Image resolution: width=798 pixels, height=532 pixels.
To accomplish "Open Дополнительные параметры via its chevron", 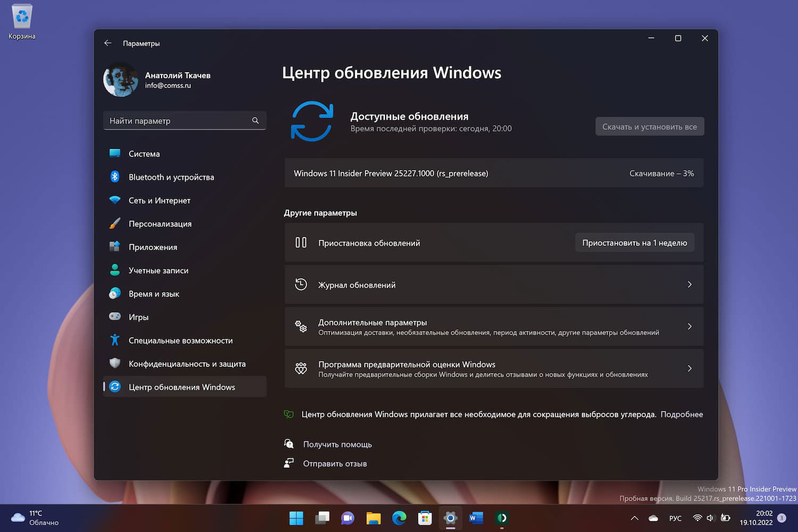I will pos(689,326).
